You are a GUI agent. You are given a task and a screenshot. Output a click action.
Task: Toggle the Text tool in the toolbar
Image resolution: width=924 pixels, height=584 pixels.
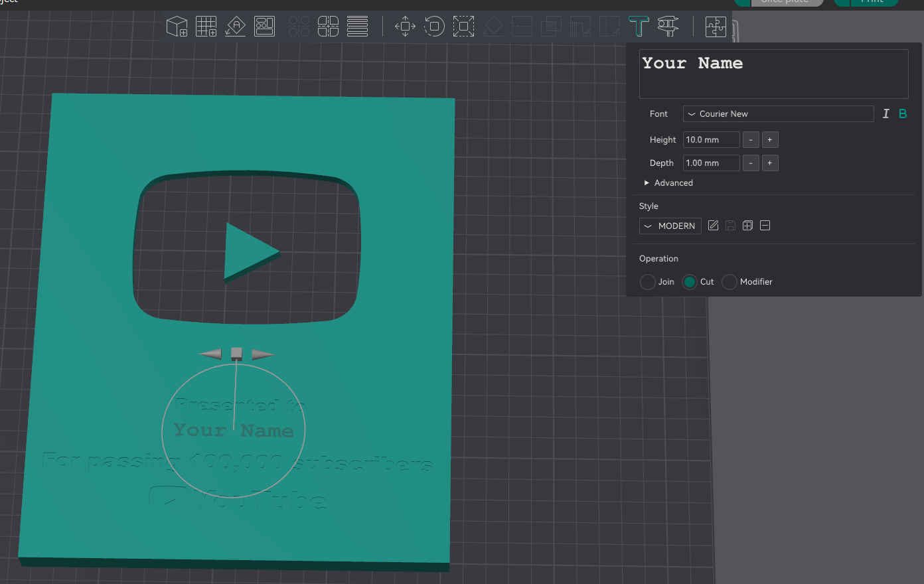click(x=639, y=27)
